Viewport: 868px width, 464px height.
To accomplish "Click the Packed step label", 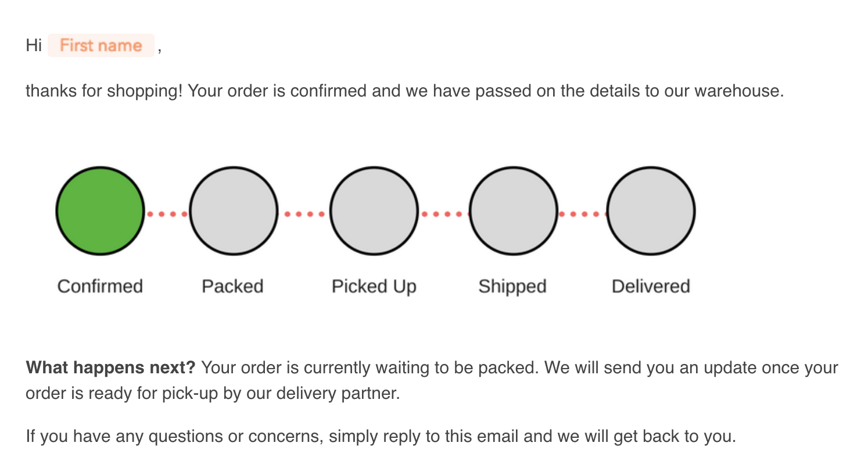I will pos(232,286).
